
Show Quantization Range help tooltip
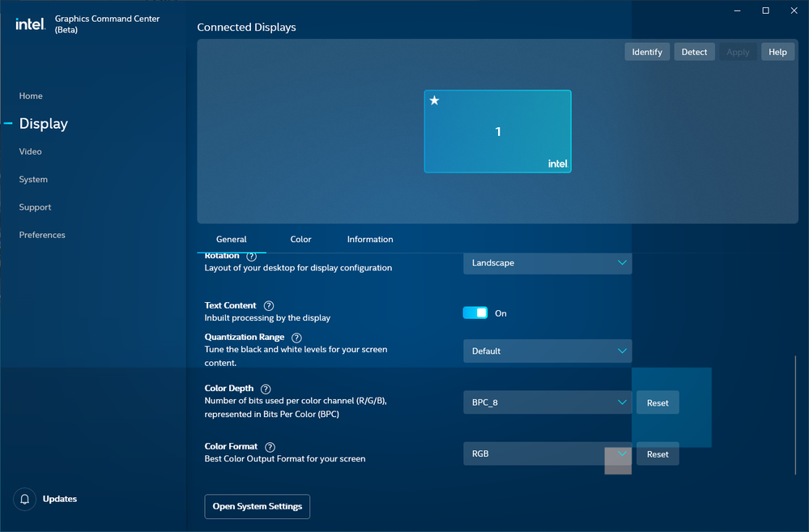[296, 338]
